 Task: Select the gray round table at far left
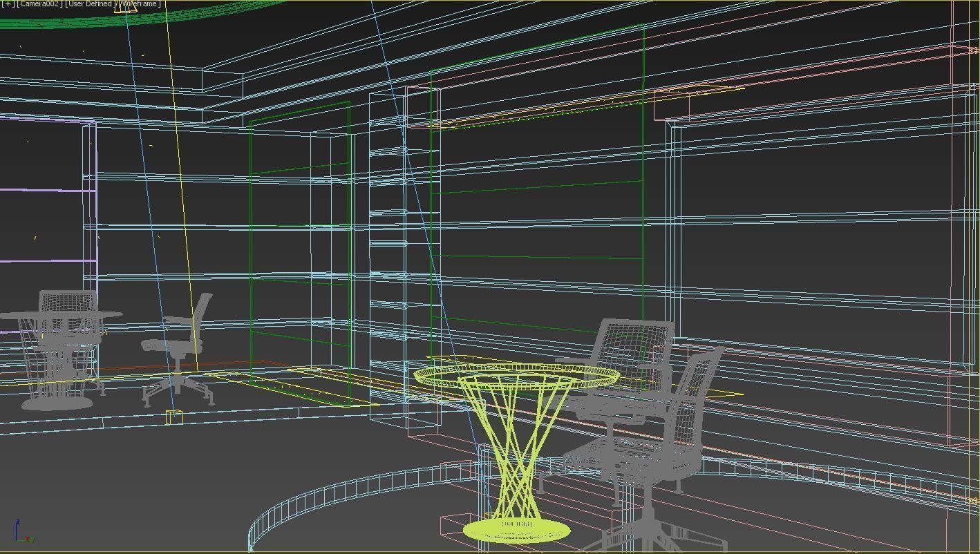[60, 360]
